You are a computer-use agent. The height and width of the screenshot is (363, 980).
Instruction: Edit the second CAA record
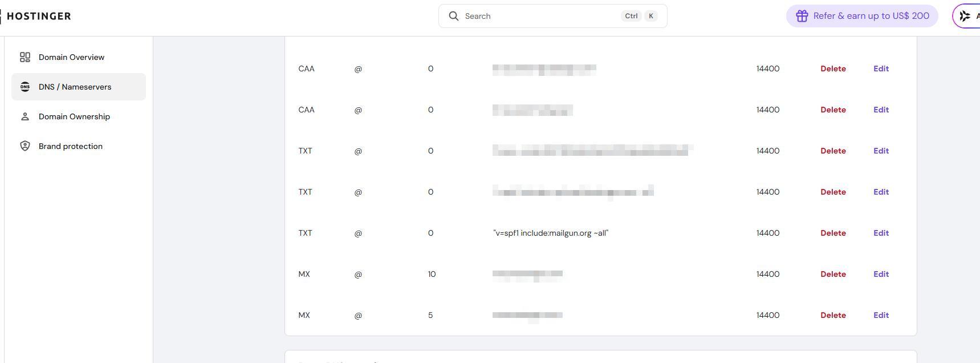point(881,110)
